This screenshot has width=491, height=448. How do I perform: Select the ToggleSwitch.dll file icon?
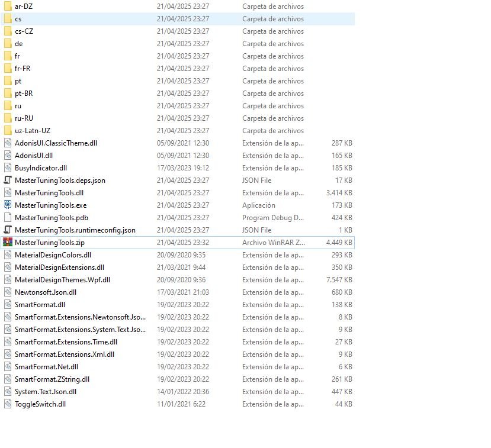tap(8, 404)
